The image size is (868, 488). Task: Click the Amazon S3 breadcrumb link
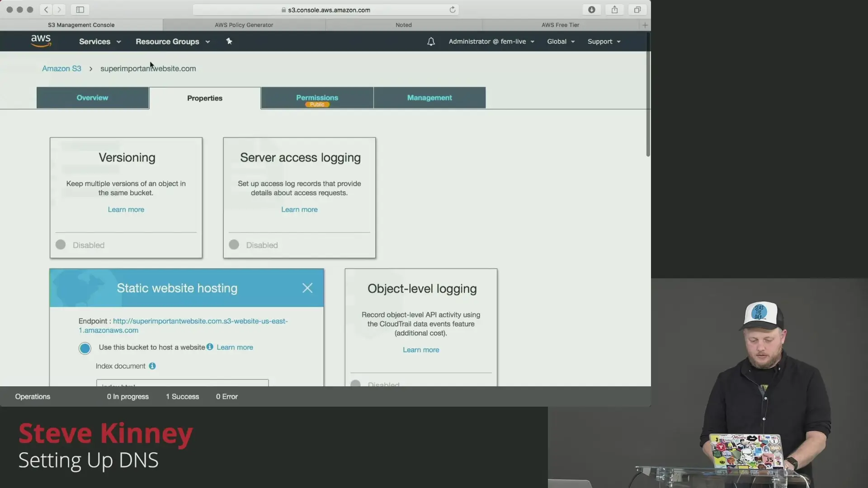pos(61,69)
